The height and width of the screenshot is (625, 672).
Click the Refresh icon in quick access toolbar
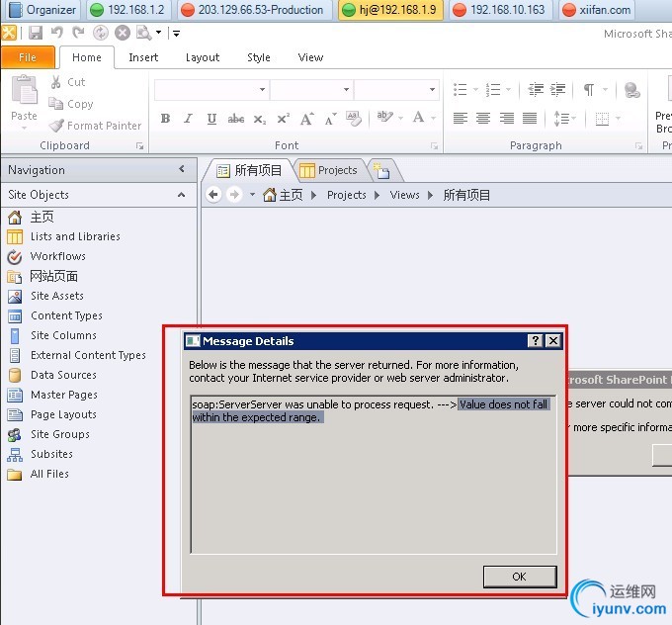point(101,33)
